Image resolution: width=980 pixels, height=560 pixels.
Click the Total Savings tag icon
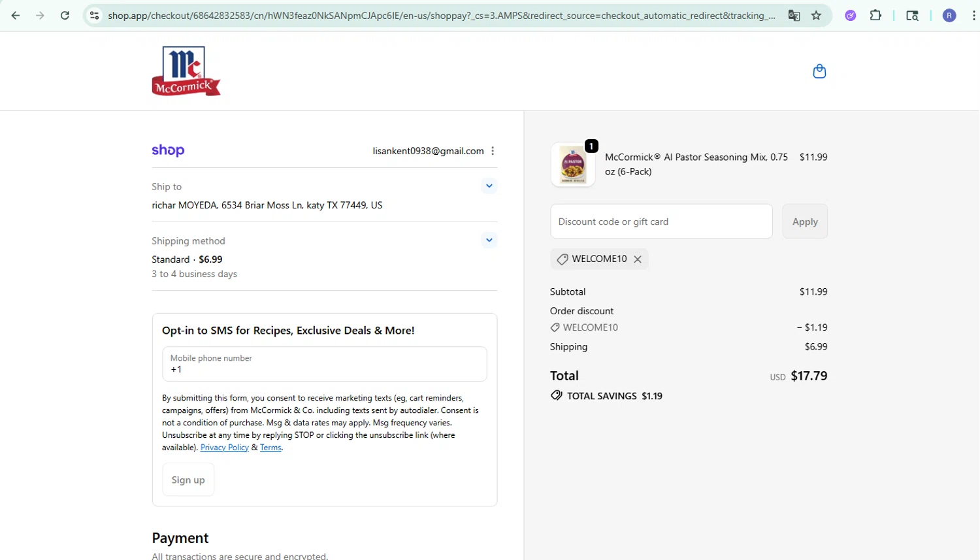[x=556, y=395]
